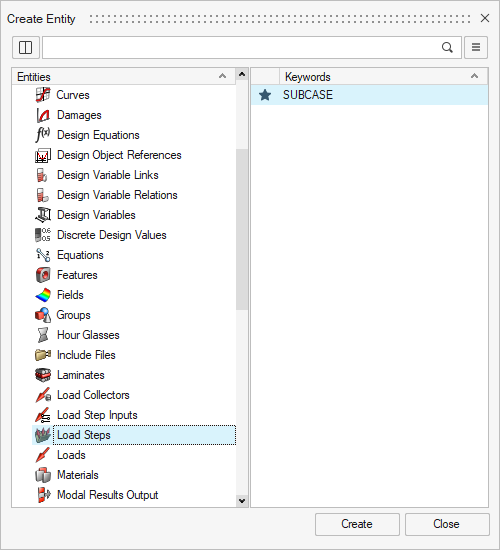Select the Include Files entry
Image resolution: width=500 pixels, height=550 pixels.
(86, 355)
